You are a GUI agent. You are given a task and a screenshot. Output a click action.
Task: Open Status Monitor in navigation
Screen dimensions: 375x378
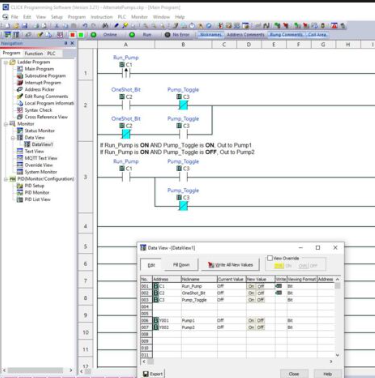(x=39, y=131)
